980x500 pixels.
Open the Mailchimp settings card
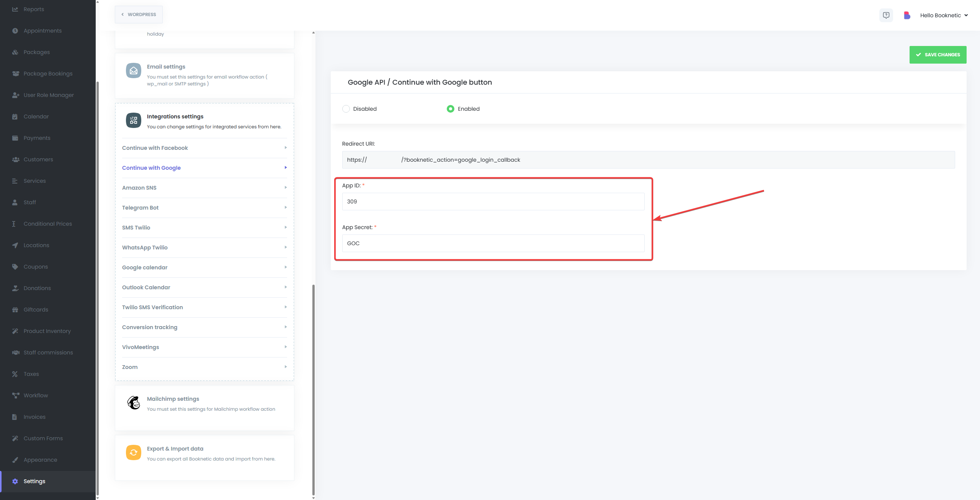(x=204, y=408)
